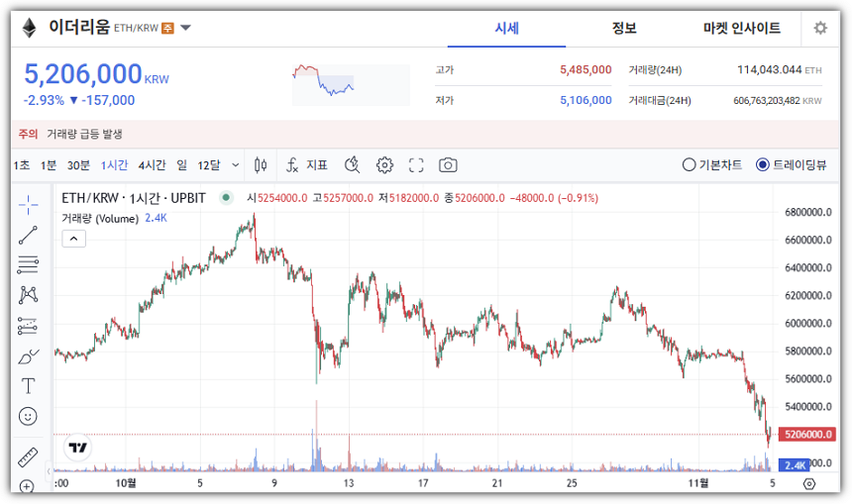Select the 일 daily timeframe
Screen dimensions: 852x504
[x=181, y=165]
